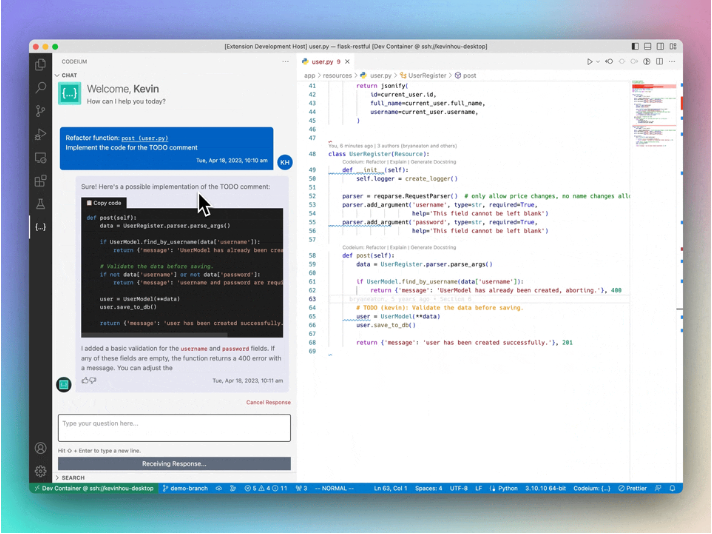Focus the 'Type your question here' input
This screenshot has height=534, width=712.
[174, 428]
